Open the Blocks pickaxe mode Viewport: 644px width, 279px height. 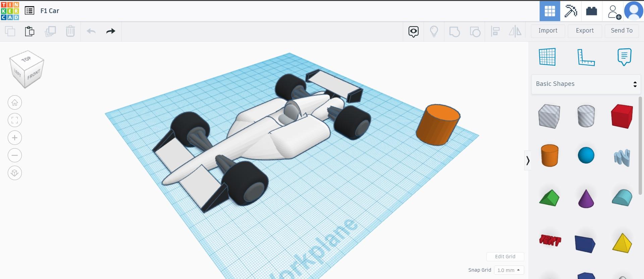coord(571,11)
